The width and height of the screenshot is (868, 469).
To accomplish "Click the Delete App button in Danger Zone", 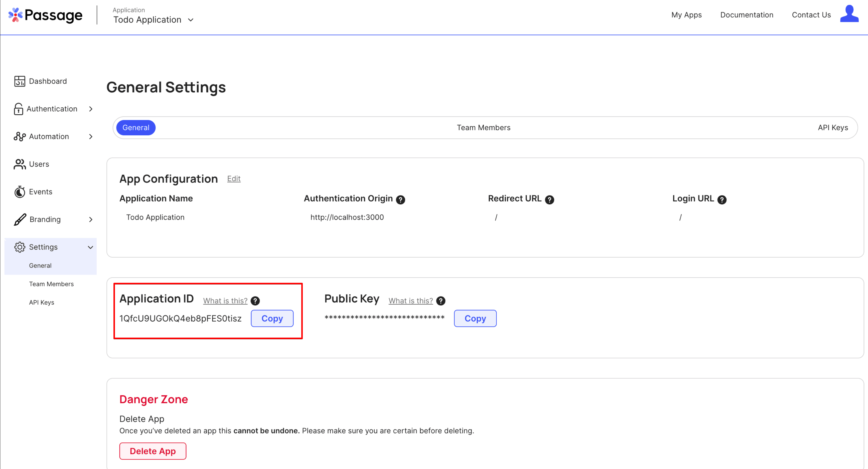I will pyautogui.click(x=153, y=451).
